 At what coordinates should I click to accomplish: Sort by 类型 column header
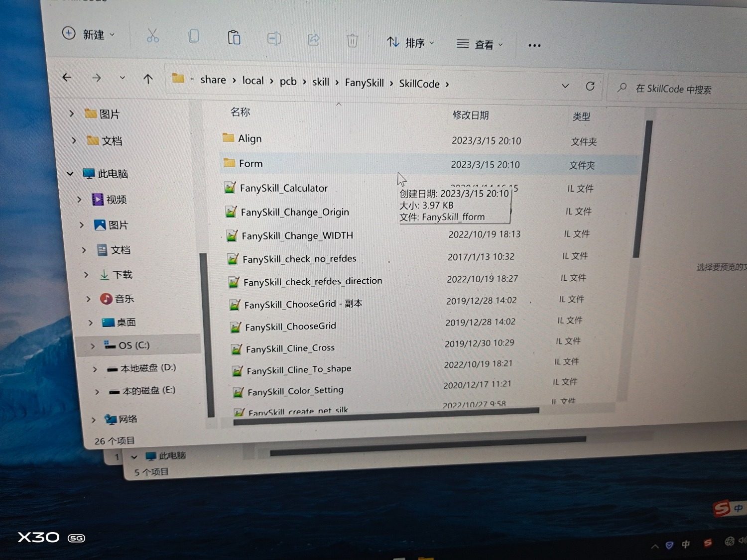(581, 117)
